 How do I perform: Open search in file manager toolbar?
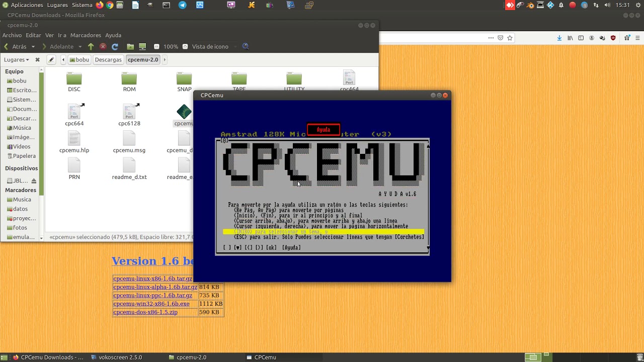pos(246,46)
